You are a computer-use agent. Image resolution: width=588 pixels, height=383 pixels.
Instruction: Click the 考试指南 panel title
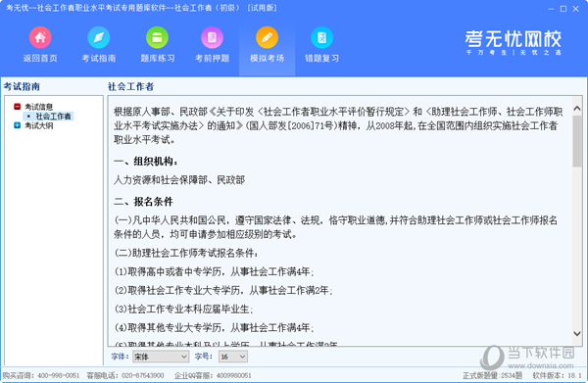tap(22, 86)
